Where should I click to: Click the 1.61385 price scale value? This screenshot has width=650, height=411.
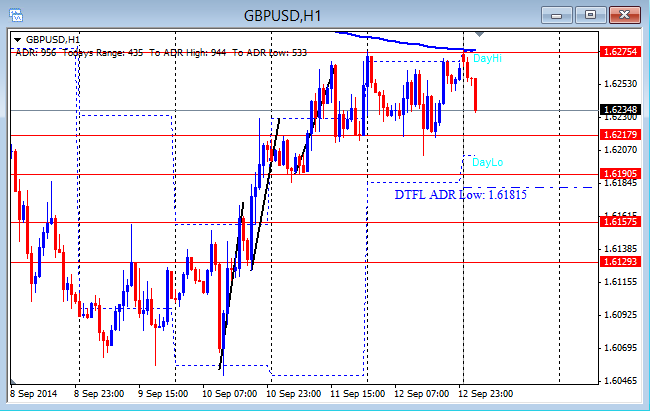(621, 249)
